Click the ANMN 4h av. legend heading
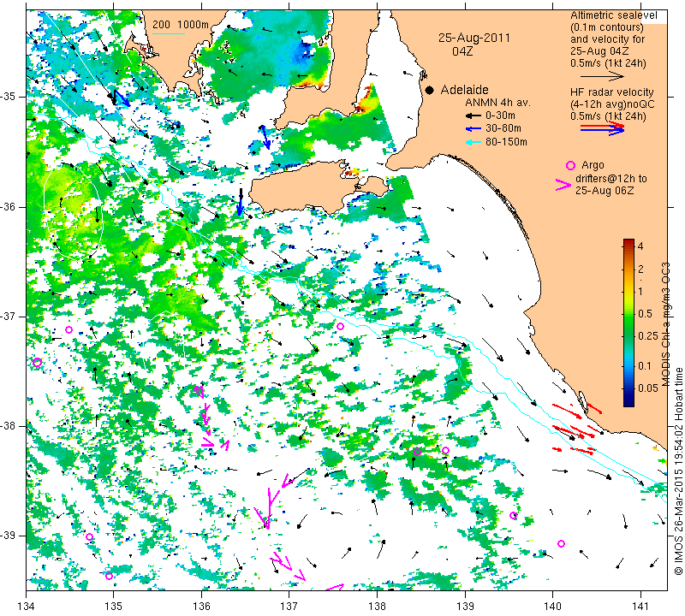The image size is (685, 616). pyautogui.click(x=497, y=103)
